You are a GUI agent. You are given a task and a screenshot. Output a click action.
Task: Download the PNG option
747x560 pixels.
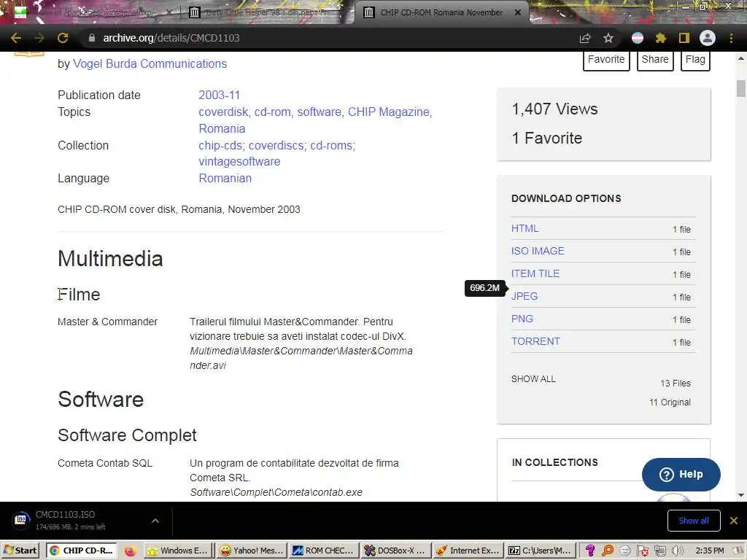pyautogui.click(x=522, y=319)
